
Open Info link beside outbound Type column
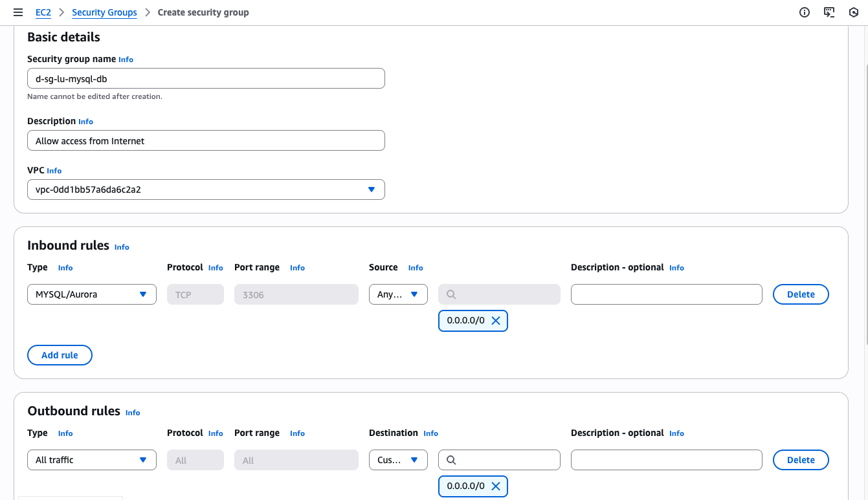(x=65, y=433)
